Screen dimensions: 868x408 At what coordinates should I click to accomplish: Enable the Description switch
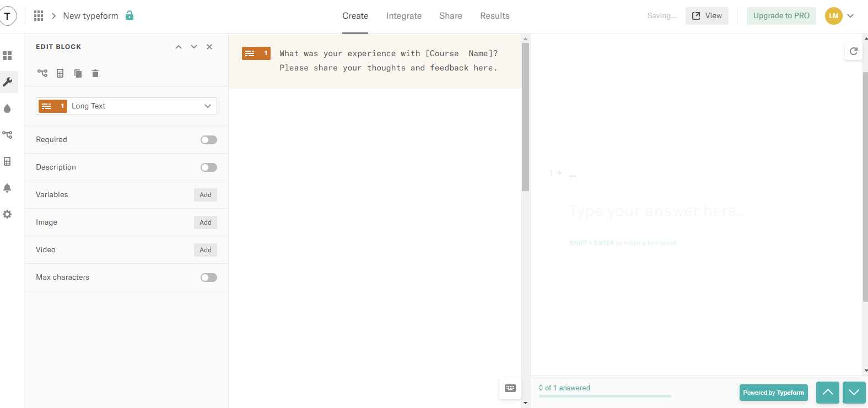[x=209, y=167]
